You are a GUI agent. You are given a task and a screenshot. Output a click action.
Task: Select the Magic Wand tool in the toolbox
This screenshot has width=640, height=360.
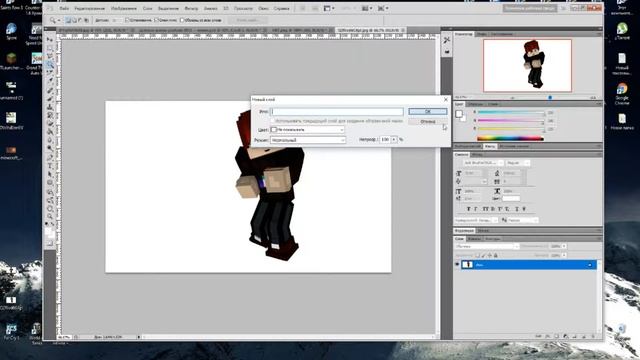[x=50, y=64]
